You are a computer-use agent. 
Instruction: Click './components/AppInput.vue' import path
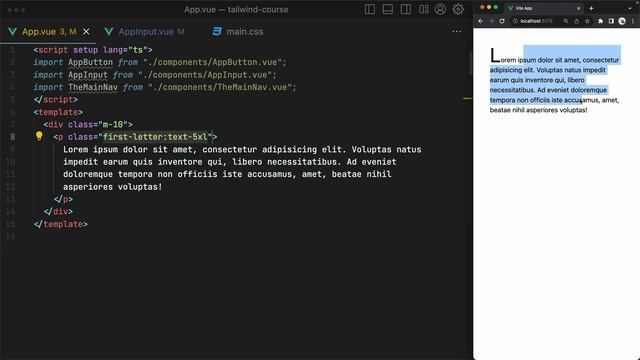[x=205, y=75]
